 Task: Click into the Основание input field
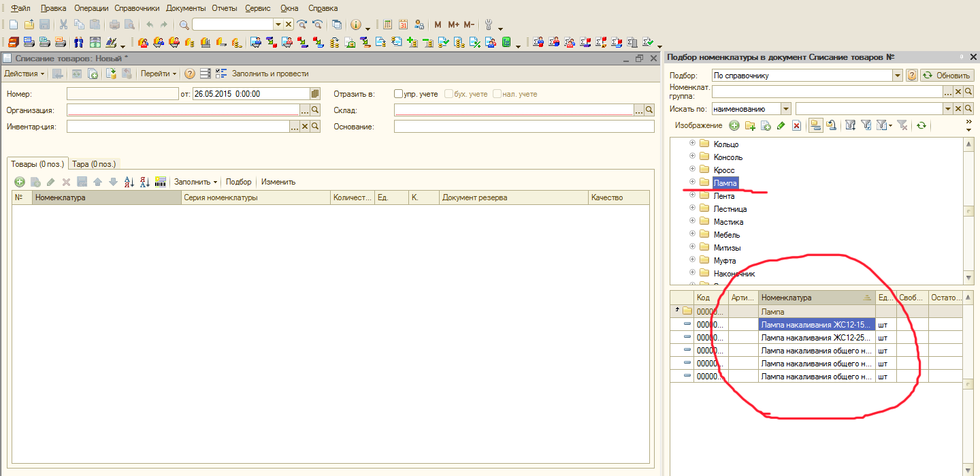[x=523, y=127]
